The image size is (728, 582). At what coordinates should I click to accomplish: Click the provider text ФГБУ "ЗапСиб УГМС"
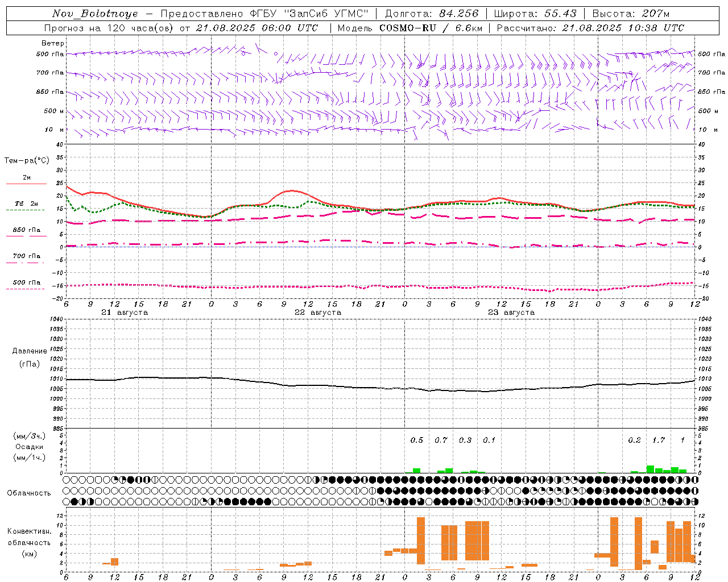coord(309,14)
